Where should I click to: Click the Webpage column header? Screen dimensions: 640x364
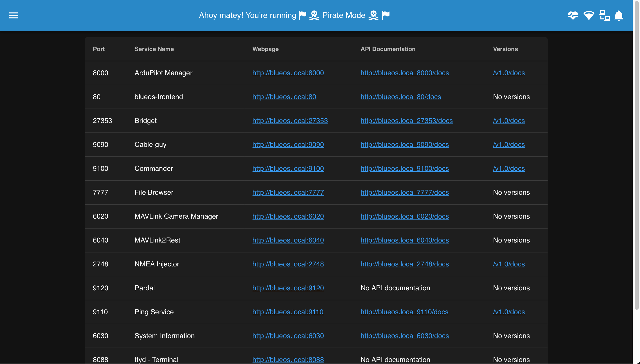265,49
